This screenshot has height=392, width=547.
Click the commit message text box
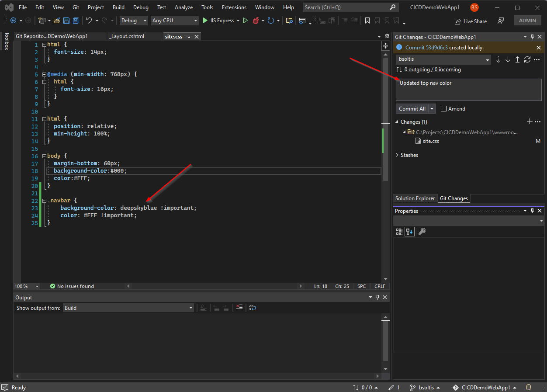(468, 90)
